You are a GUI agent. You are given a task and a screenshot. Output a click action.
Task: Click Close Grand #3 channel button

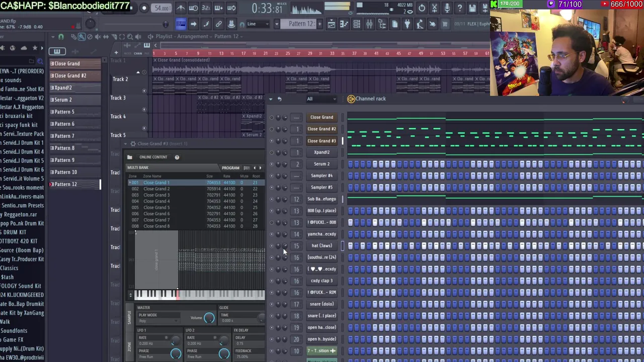[321, 141]
